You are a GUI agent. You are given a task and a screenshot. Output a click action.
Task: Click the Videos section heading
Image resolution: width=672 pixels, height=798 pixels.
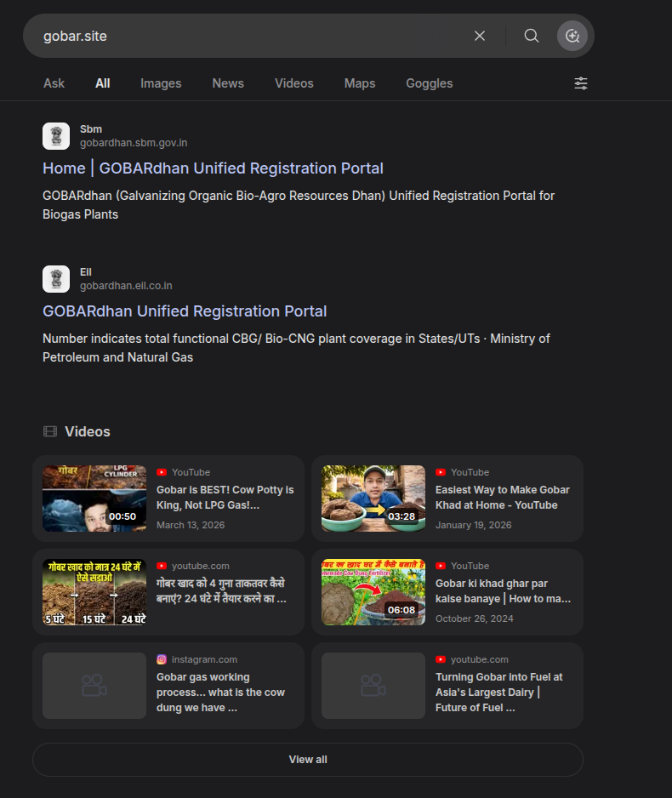[x=88, y=431]
